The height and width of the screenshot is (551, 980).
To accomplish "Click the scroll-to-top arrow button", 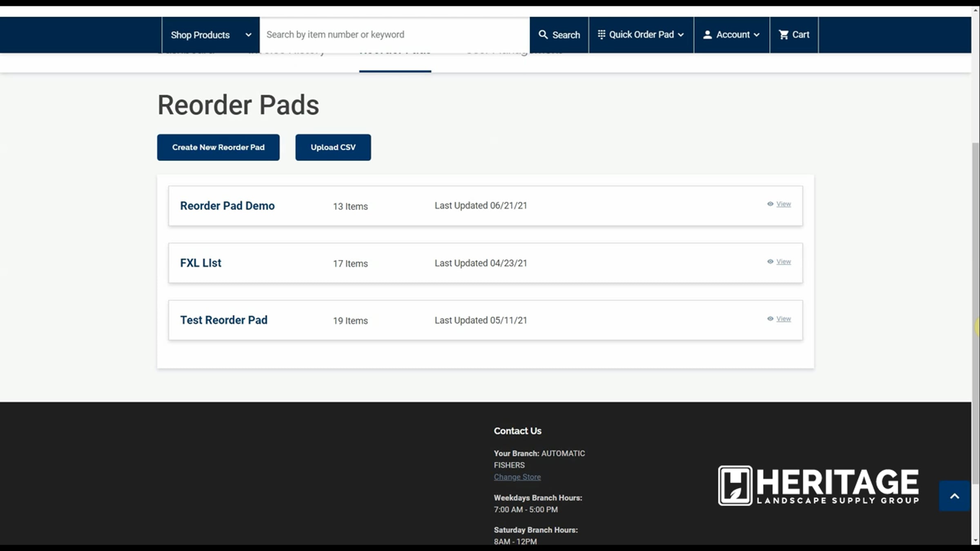I will (x=954, y=496).
